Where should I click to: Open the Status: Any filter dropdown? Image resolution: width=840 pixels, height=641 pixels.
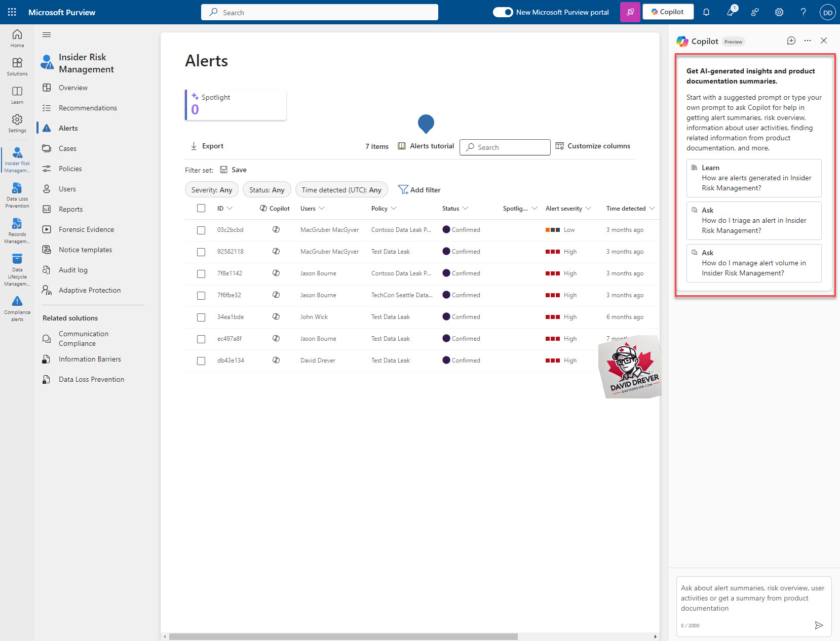coord(267,190)
